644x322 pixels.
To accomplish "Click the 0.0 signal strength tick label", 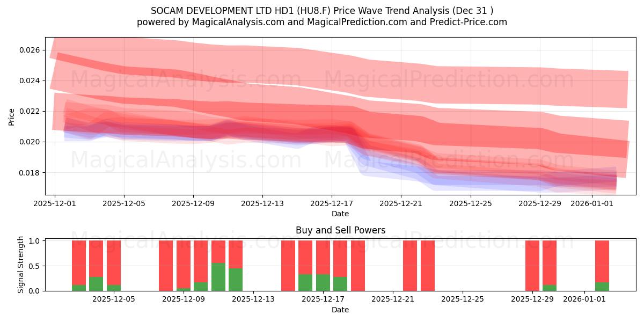I will [35, 291].
